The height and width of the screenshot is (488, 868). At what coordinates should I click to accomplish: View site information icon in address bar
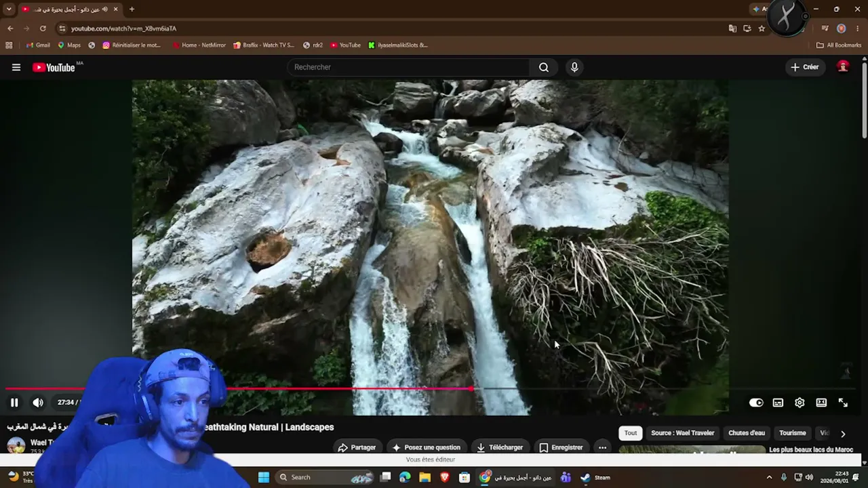click(x=62, y=28)
